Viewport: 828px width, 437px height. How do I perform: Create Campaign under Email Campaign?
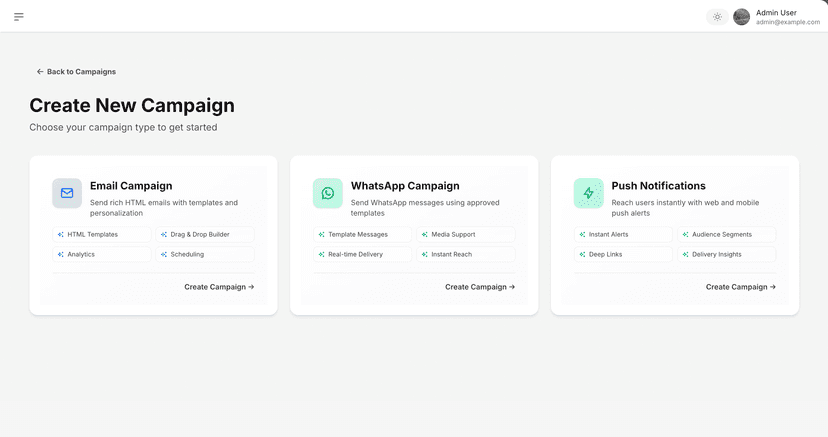(x=219, y=287)
